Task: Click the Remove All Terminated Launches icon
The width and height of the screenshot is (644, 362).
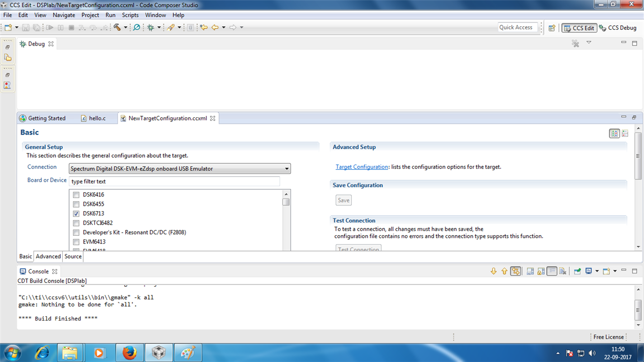Action: [x=575, y=43]
